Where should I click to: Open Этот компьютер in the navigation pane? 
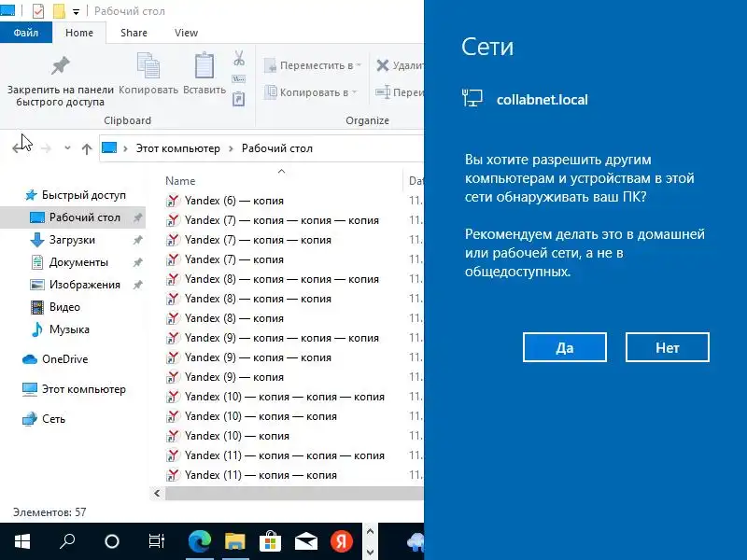tap(75, 389)
